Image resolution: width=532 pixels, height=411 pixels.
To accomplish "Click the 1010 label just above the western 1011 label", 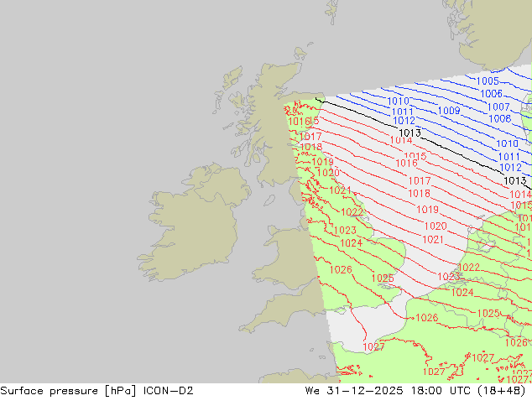I will [x=398, y=101].
